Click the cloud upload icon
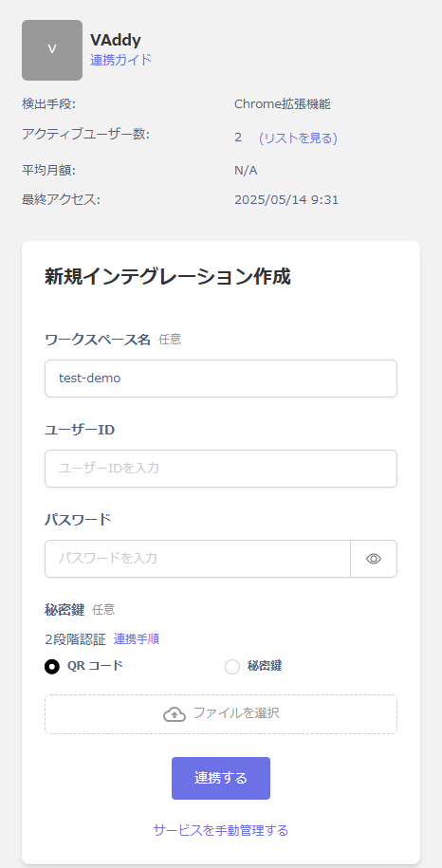This screenshot has width=442, height=868. coord(175,714)
